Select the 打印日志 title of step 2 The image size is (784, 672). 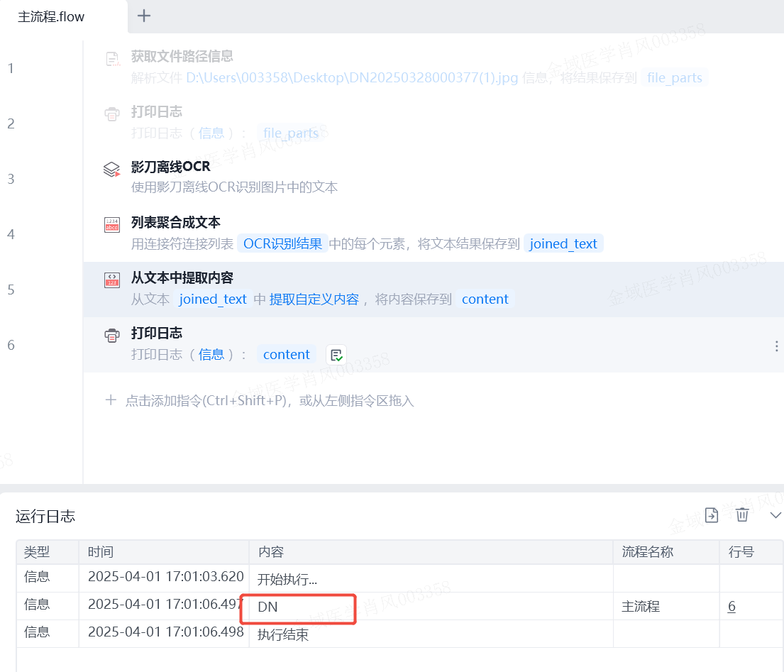pyautogui.click(x=157, y=111)
